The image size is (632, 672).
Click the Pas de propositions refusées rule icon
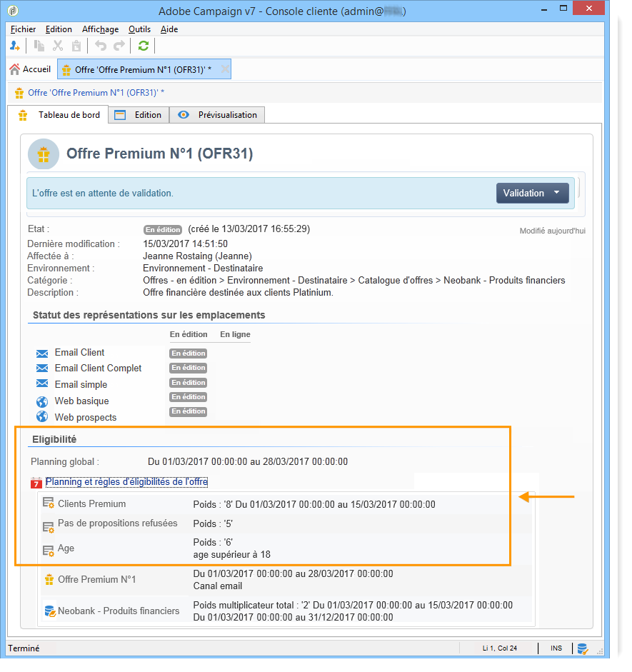tap(48, 527)
